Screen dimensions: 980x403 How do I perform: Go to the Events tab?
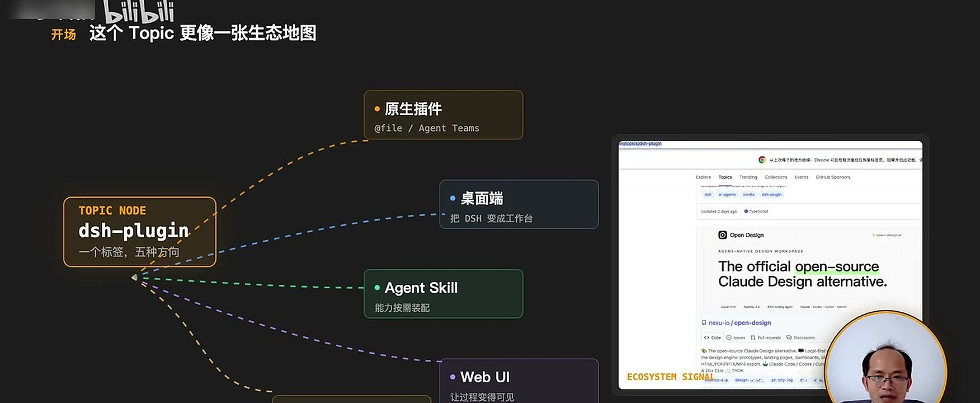click(x=802, y=177)
